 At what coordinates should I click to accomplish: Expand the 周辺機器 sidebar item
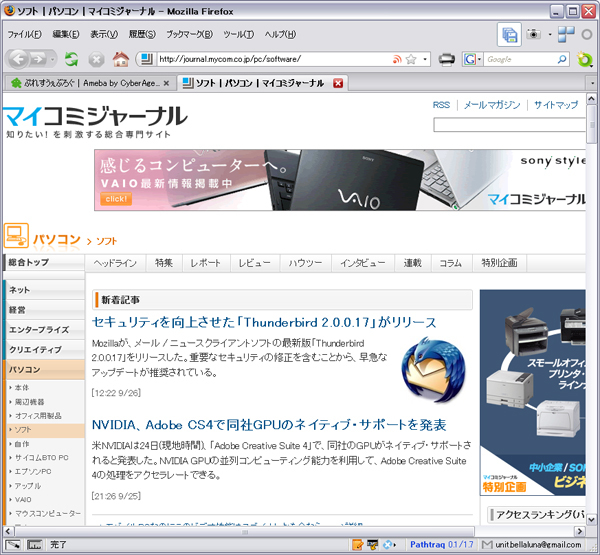(x=27, y=402)
